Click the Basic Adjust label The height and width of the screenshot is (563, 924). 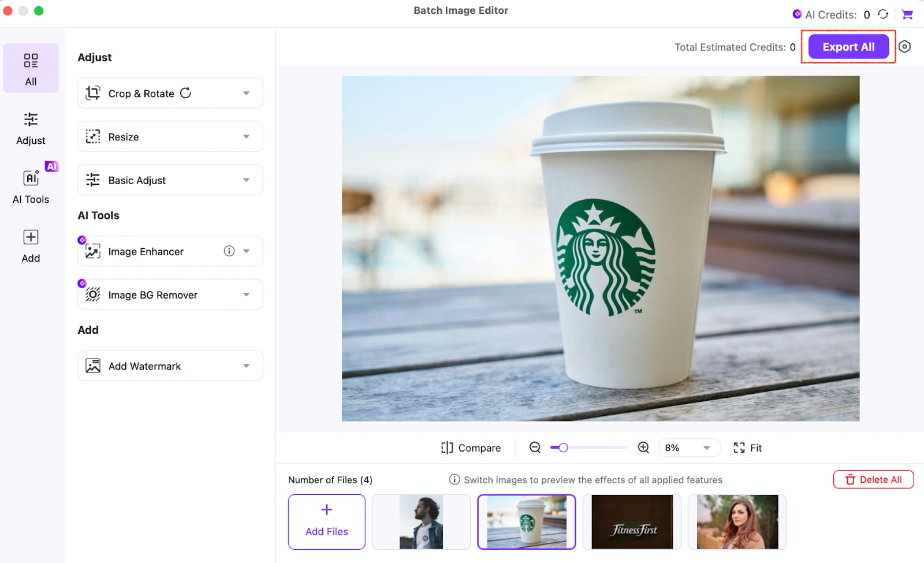pos(137,181)
